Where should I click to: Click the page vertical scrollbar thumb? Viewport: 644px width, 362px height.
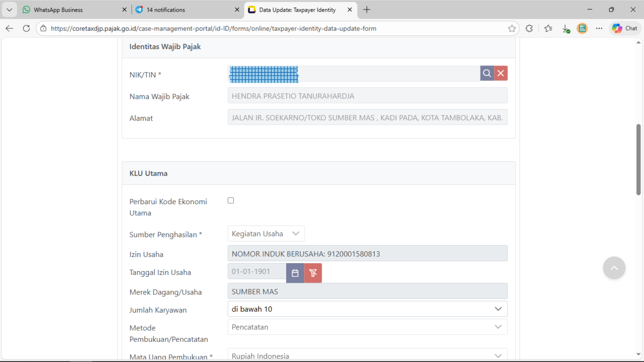coord(638,159)
